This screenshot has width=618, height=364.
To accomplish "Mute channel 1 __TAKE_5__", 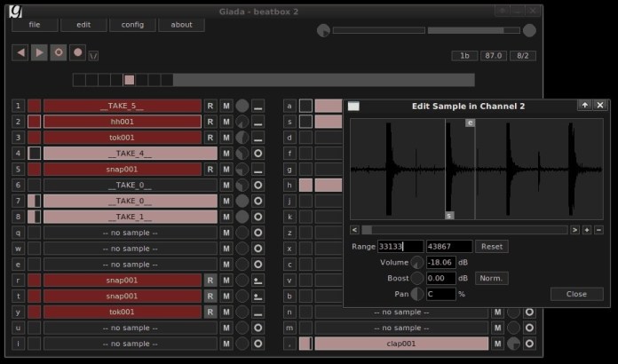I will tap(226, 106).
